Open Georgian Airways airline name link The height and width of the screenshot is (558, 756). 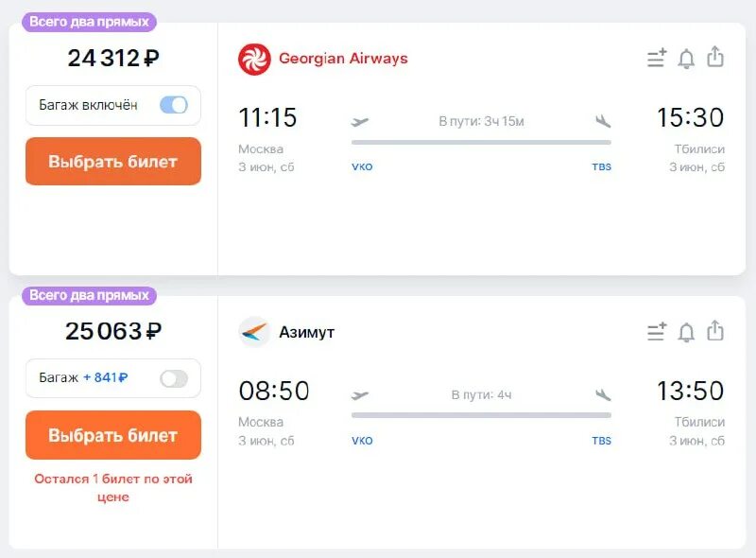tap(343, 59)
